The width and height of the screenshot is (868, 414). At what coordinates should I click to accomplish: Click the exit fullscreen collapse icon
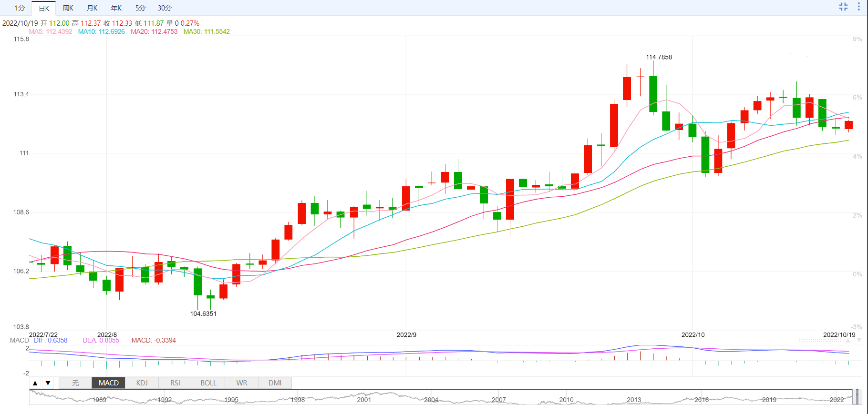coord(843,7)
